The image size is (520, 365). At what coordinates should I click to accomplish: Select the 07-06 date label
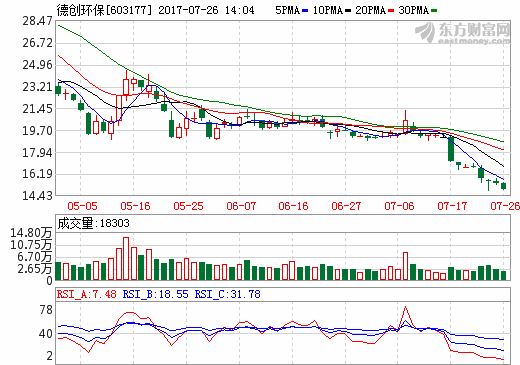pyautogui.click(x=399, y=206)
